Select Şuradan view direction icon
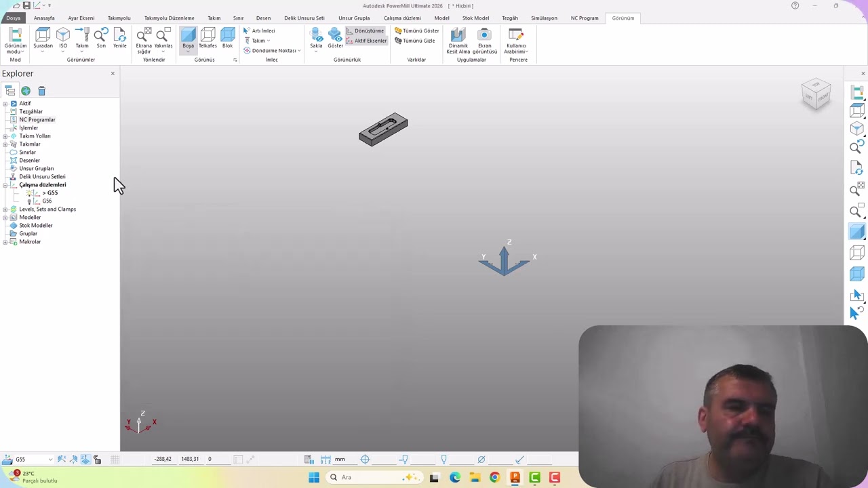Screen dimensions: 868x488 pos(43,39)
